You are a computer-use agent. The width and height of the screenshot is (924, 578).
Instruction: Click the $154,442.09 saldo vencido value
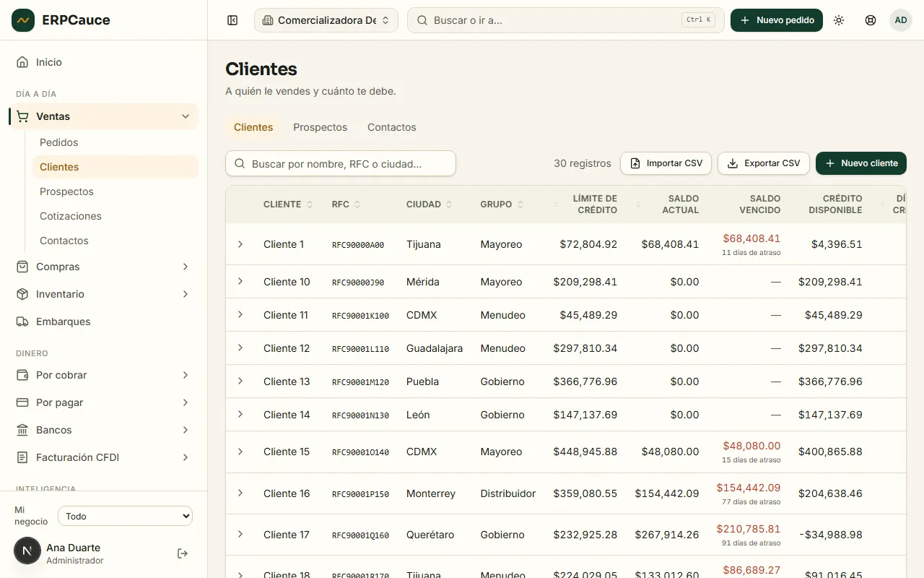749,488
